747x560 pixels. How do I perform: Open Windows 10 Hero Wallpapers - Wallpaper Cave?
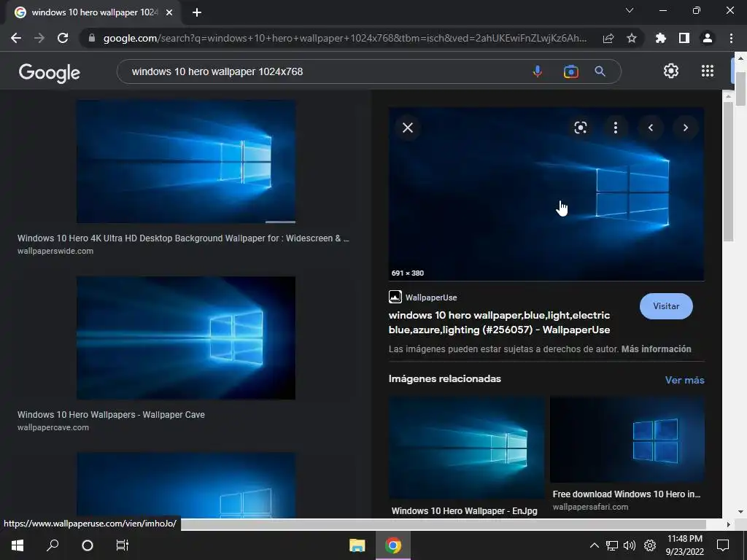click(x=111, y=415)
